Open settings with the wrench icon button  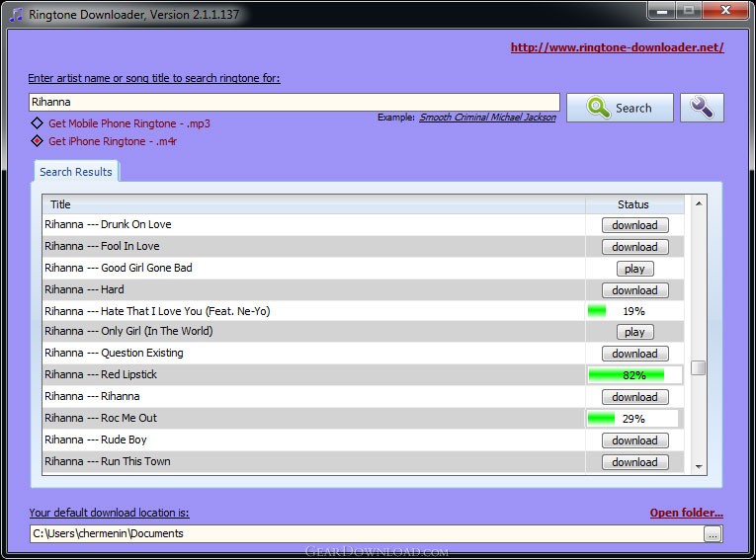click(702, 108)
